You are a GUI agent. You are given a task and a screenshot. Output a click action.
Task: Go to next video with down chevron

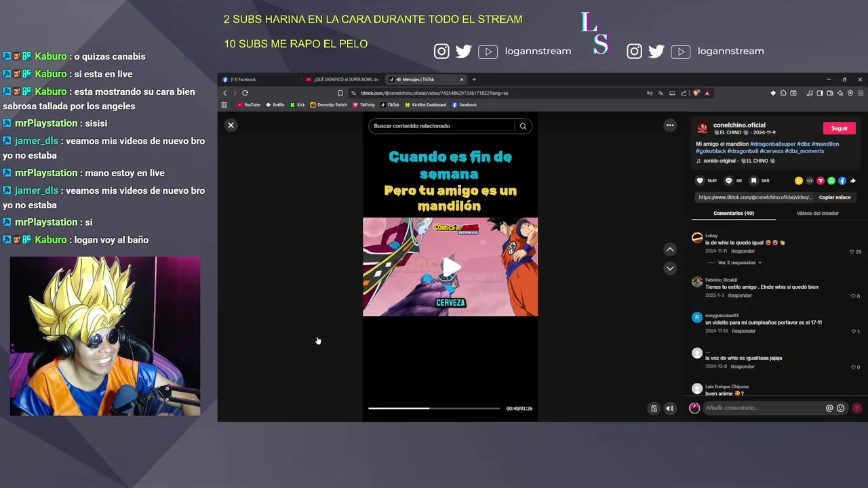coord(670,268)
